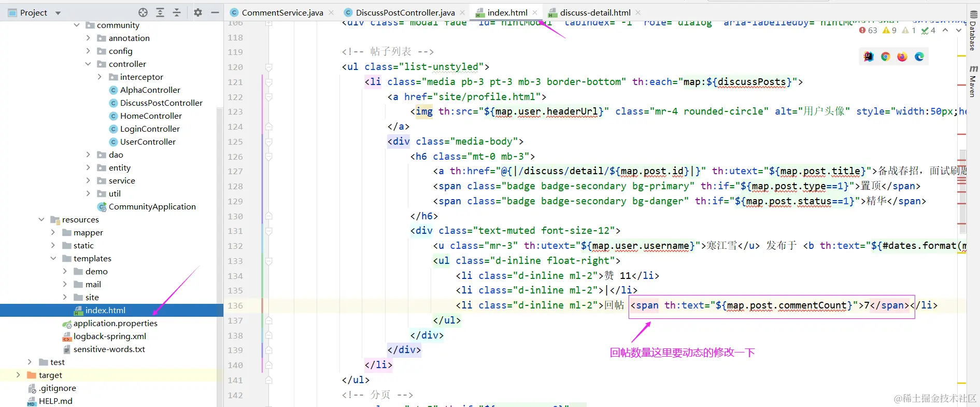Open preview in IntelliJ built-in browser
980x407 pixels.
pos(869,57)
